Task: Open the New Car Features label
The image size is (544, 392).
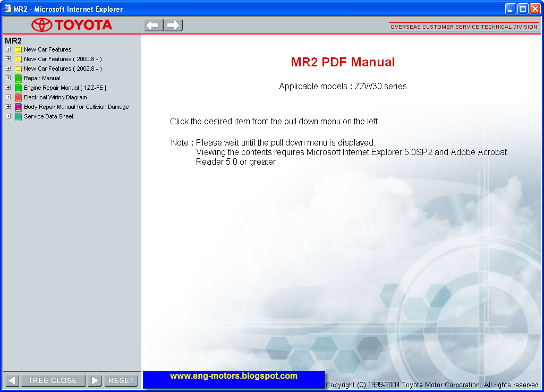Action: (47, 49)
